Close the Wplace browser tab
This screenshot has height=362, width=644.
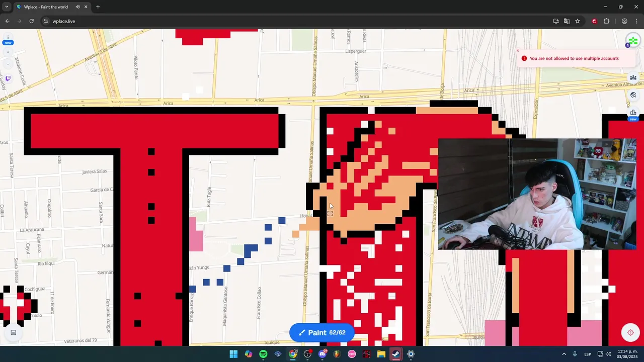(x=86, y=7)
